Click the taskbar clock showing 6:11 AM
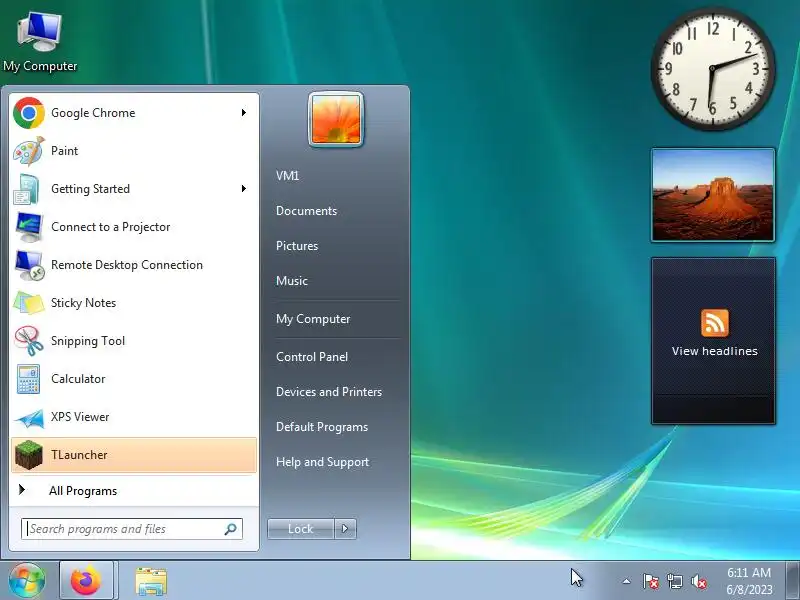Screen dimensions: 800x600 tap(749, 581)
